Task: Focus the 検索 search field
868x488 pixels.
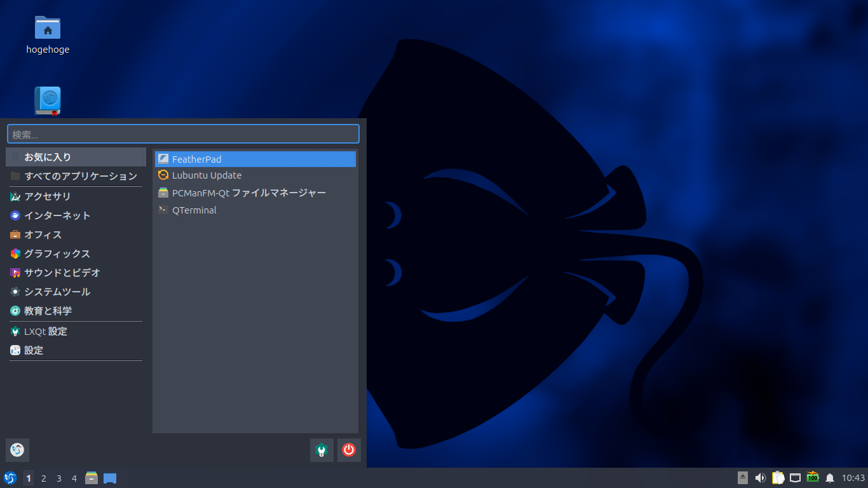Action: pos(183,134)
